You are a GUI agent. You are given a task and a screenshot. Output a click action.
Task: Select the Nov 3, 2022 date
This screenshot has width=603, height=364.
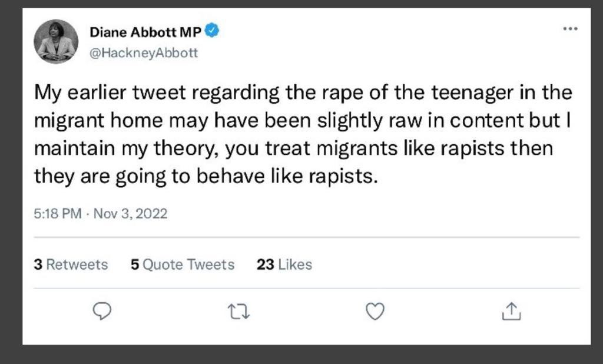point(131,213)
